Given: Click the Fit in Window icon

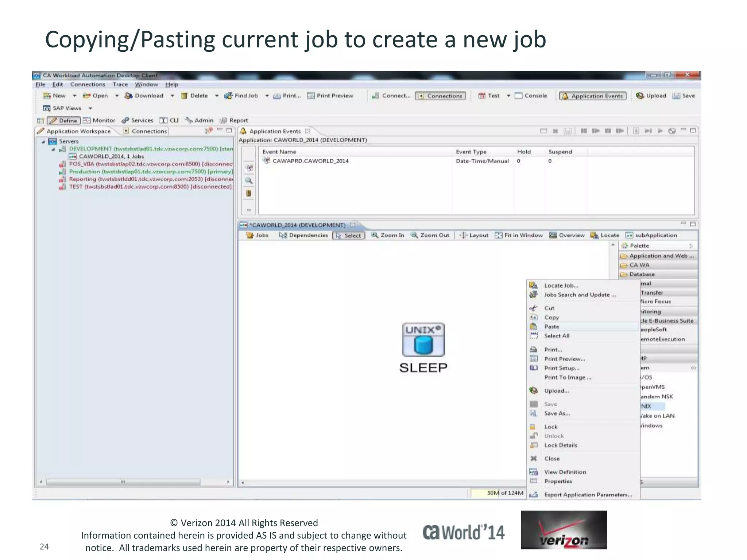Looking at the screenshot, I should pyautogui.click(x=499, y=235).
